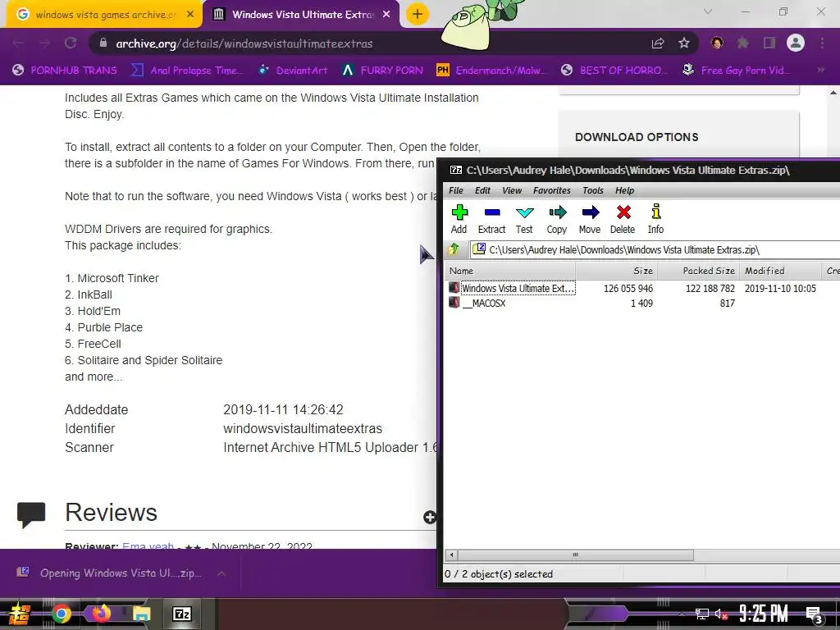The height and width of the screenshot is (630, 840).
Task: Click the network tray icon
Action: pos(701,614)
